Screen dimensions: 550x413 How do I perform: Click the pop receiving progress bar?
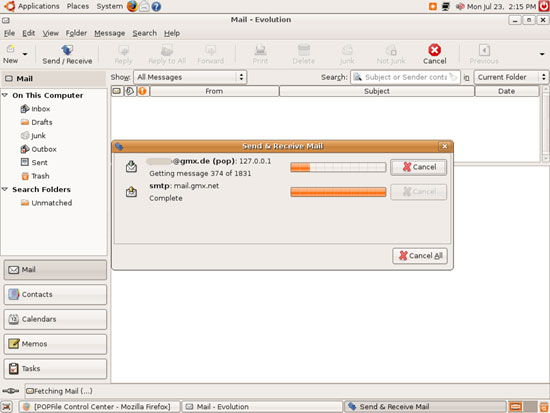pyautogui.click(x=338, y=167)
